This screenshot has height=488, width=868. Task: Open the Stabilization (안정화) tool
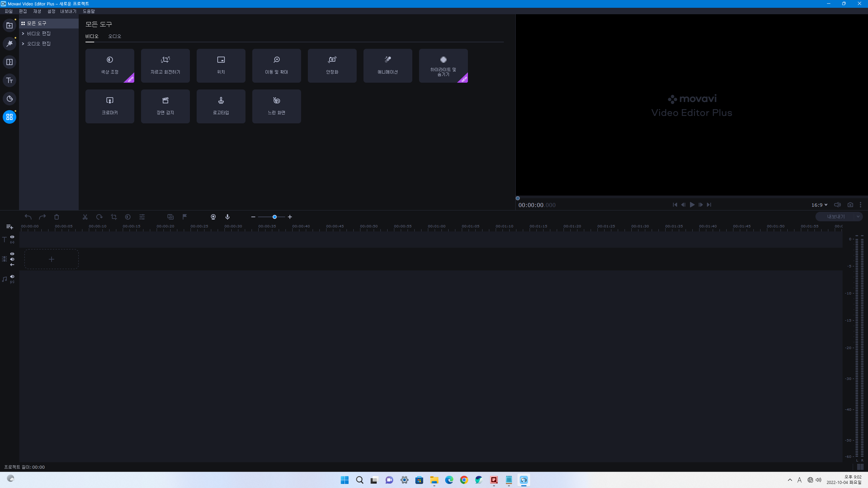332,65
